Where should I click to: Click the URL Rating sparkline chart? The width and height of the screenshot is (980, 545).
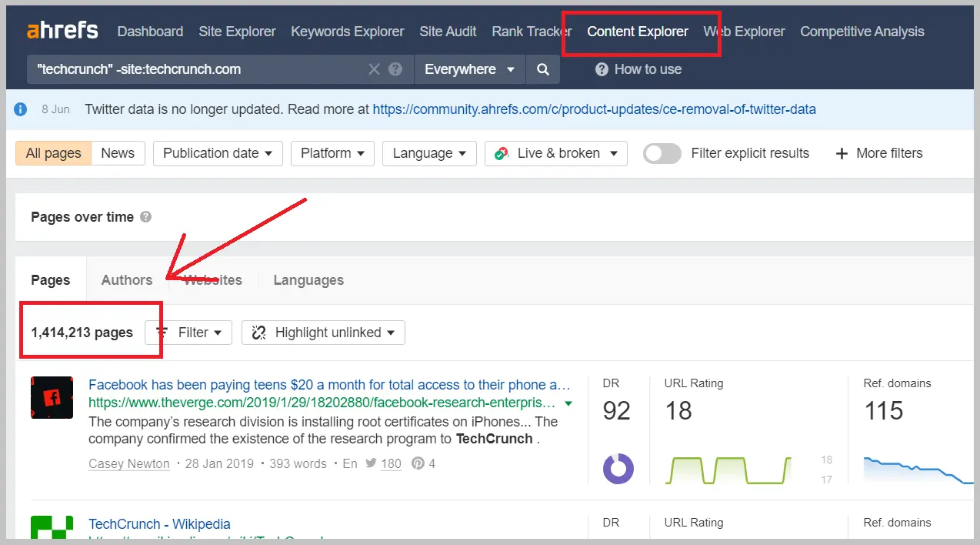click(x=728, y=470)
